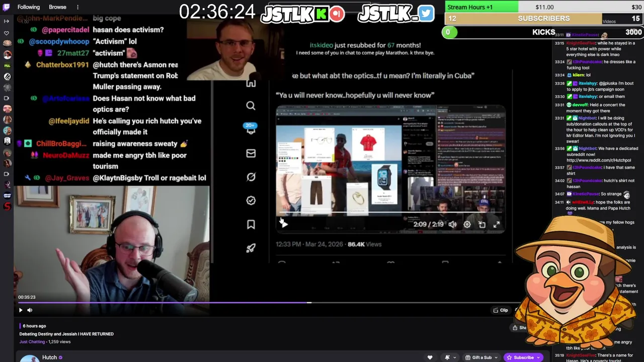This screenshot has width=644, height=362.
Task: Click the 1,259 views text
Action: 59,342
